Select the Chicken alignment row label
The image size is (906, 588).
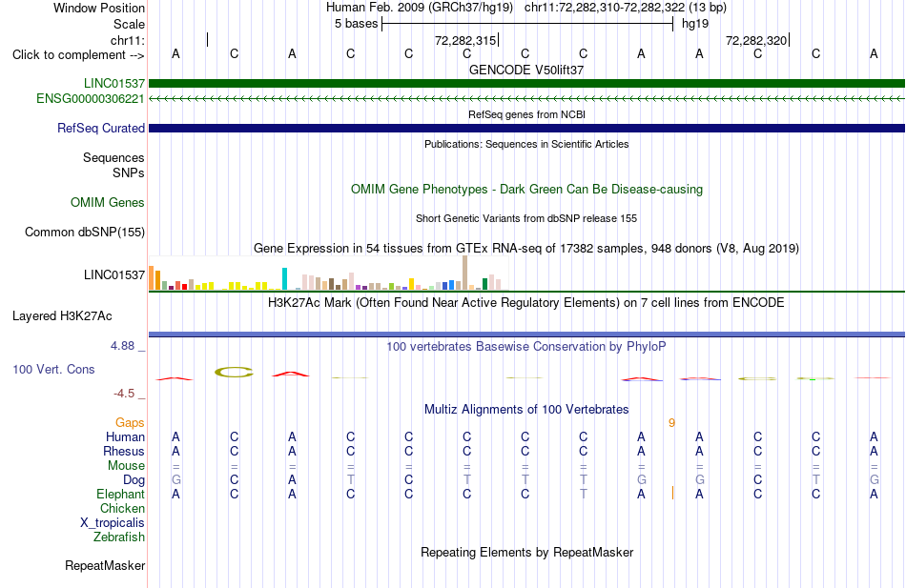(122, 508)
